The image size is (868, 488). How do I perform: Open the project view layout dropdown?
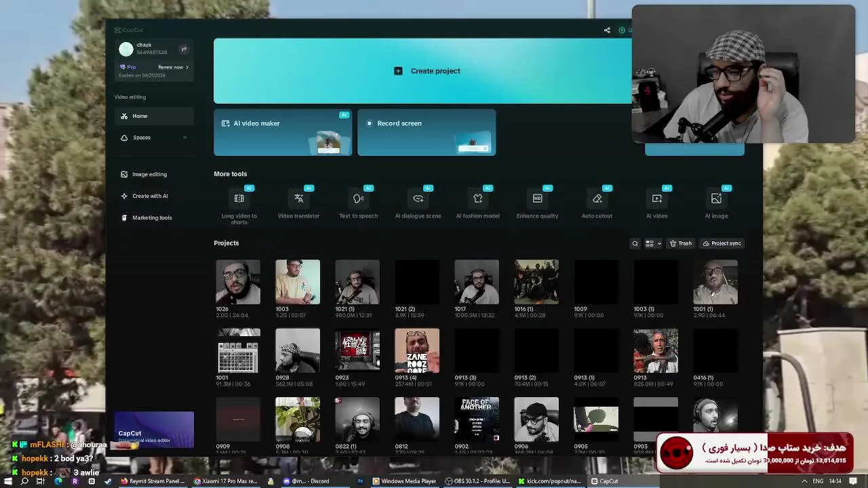(653, 243)
